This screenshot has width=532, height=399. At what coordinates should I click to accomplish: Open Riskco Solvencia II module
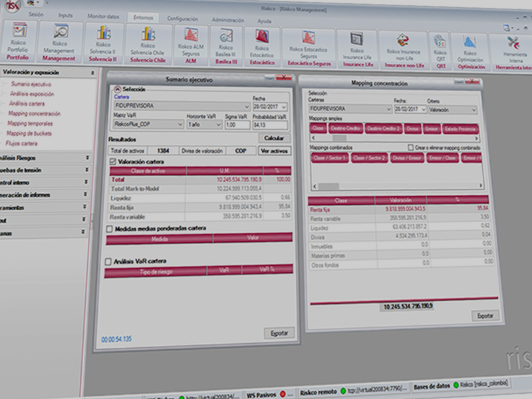coord(104,33)
